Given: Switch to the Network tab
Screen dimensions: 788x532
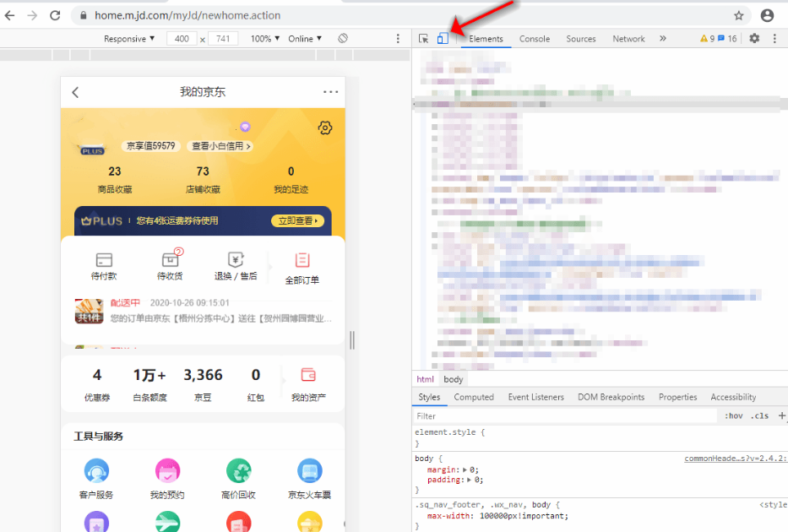Looking at the screenshot, I should coord(628,39).
